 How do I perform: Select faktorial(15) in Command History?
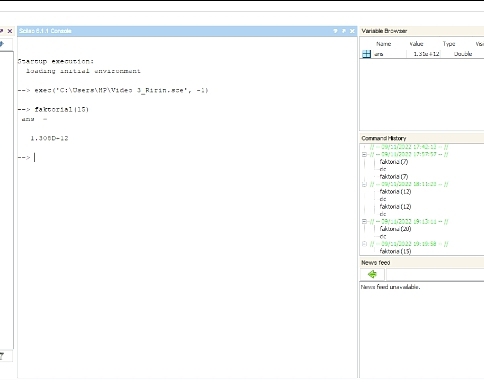pyautogui.click(x=395, y=251)
